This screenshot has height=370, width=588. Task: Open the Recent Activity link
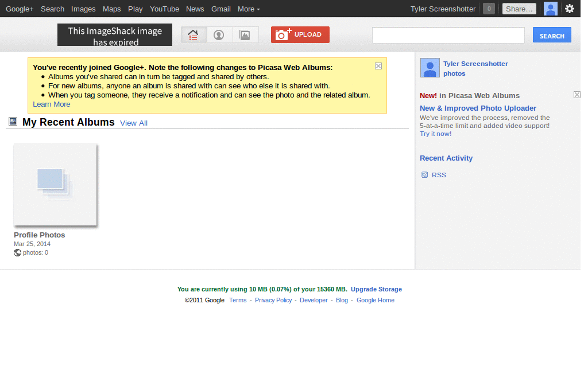click(x=446, y=158)
